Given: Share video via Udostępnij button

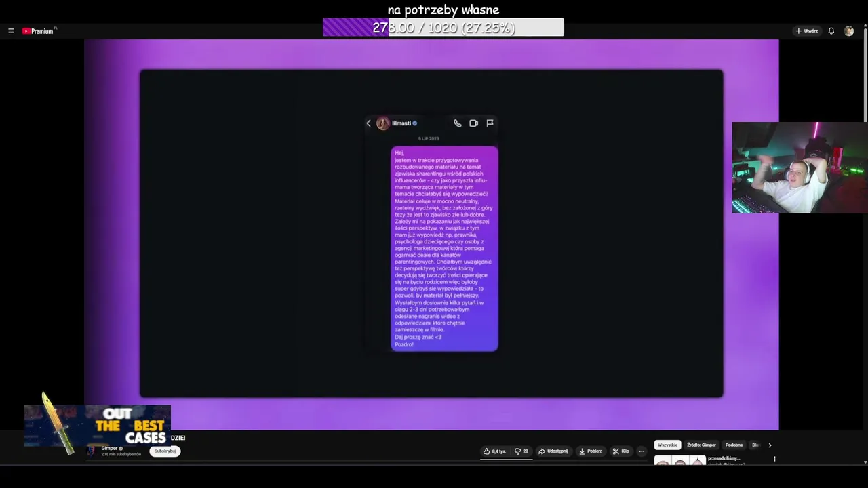Looking at the screenshot, I should pyautogui.click(x=553, y=451).
